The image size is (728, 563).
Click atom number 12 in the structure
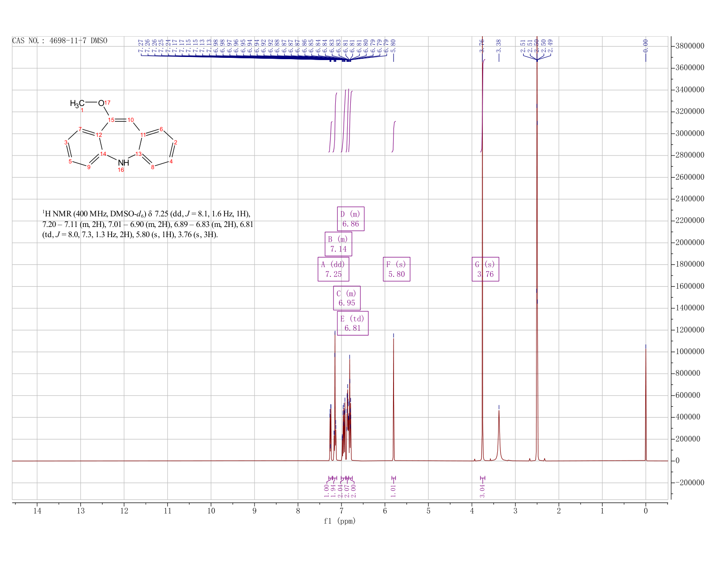point(99,135)
